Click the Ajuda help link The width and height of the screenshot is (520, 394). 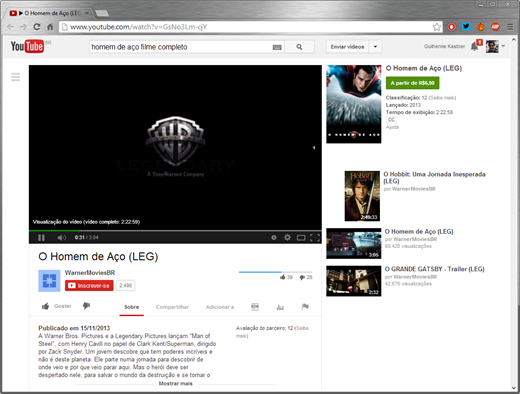tap(392, 127)
